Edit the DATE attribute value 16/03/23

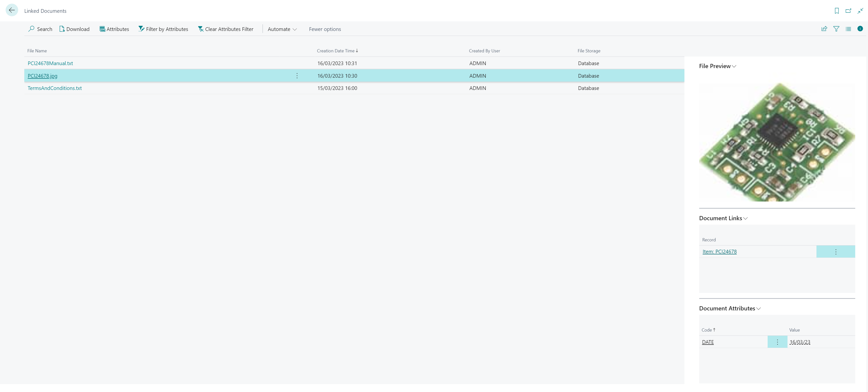pyautogui.click(x=801, y=342)
